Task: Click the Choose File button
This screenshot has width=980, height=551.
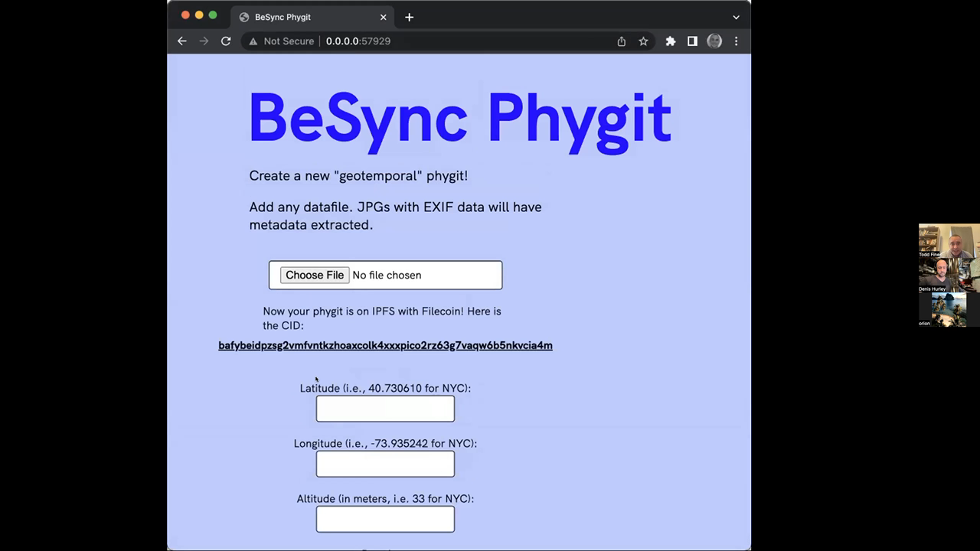Action: 315,275
